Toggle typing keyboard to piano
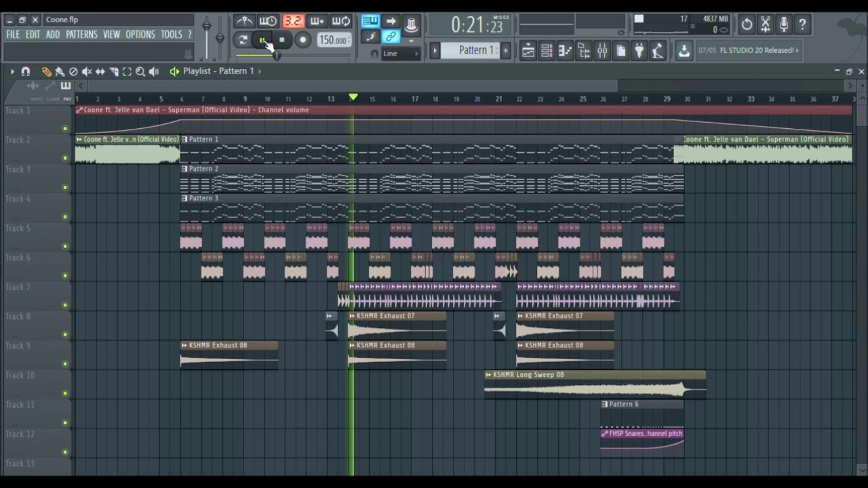Viewport: 868px width, 488px height. coord(370,22)
